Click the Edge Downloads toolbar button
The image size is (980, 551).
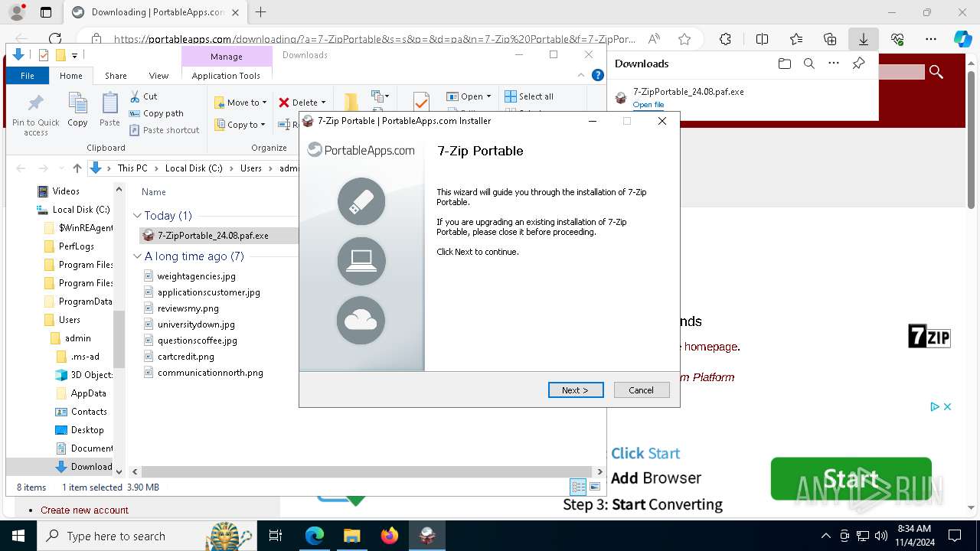click(x=863, y=39)
